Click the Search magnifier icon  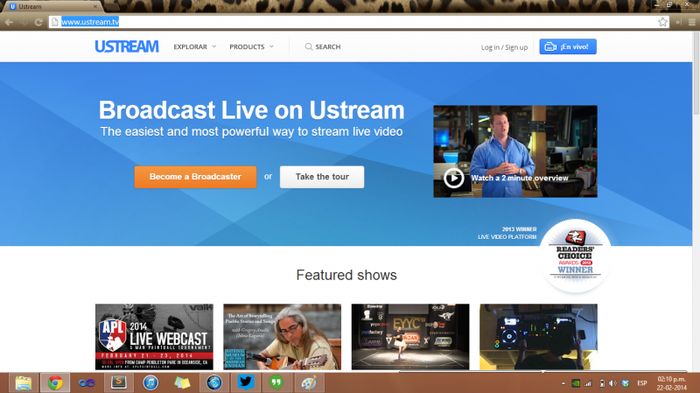click(x=308, y=46)
